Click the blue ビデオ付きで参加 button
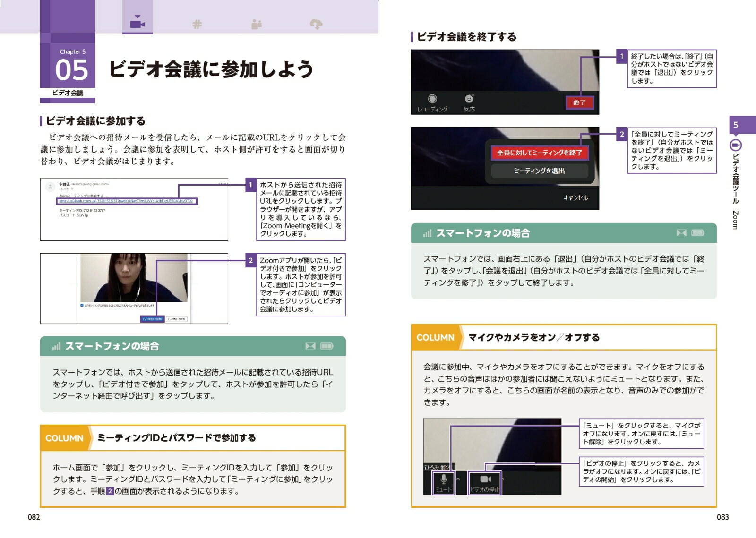Viewport: 756px width, 538px height. point(152,319)
